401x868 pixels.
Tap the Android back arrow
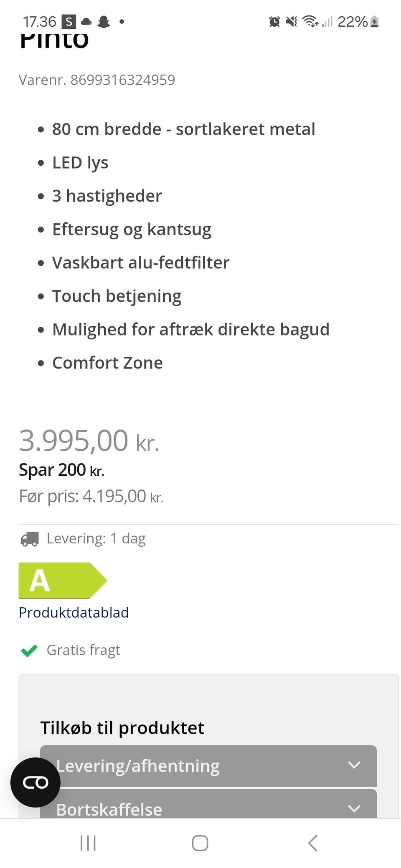pyautogui.click(x=312, y=843)
